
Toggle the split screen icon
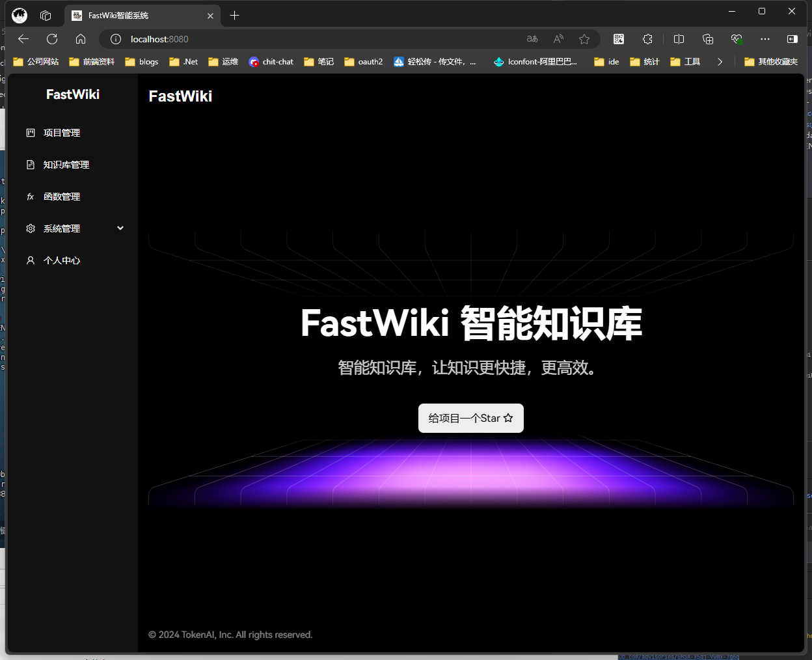[679, 39]
